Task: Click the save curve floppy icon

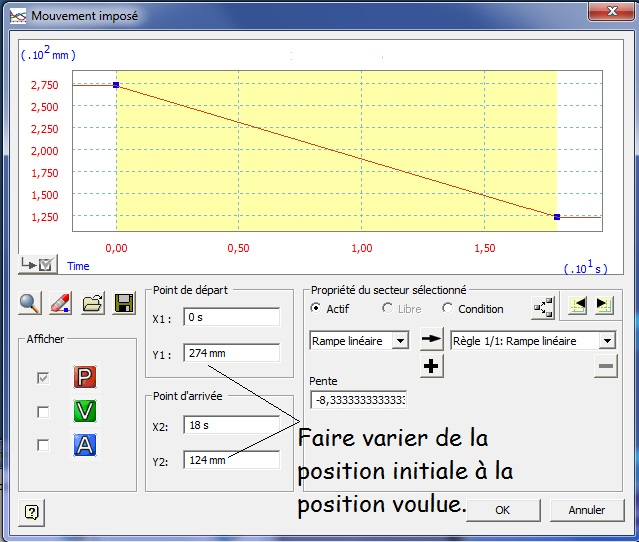Action: [x=123, y=303]
